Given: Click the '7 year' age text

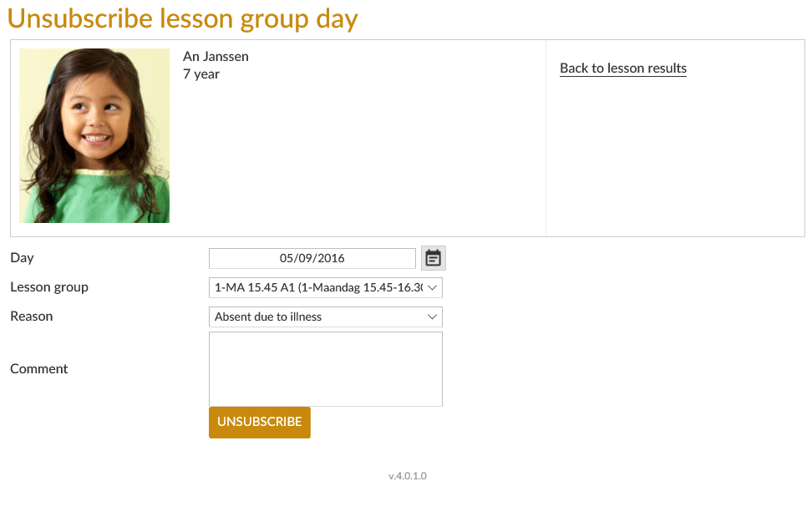Looking at the screenshot, I should tap(201, 74).
